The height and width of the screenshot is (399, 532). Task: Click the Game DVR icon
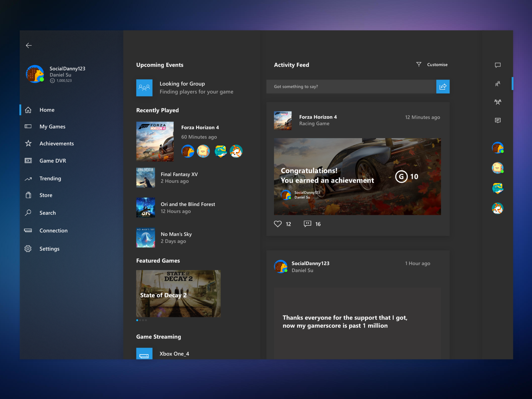28,161
